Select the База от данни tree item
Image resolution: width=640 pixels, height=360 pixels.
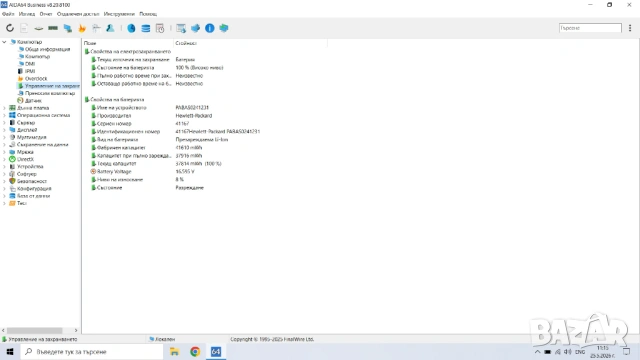click(33, 196)
